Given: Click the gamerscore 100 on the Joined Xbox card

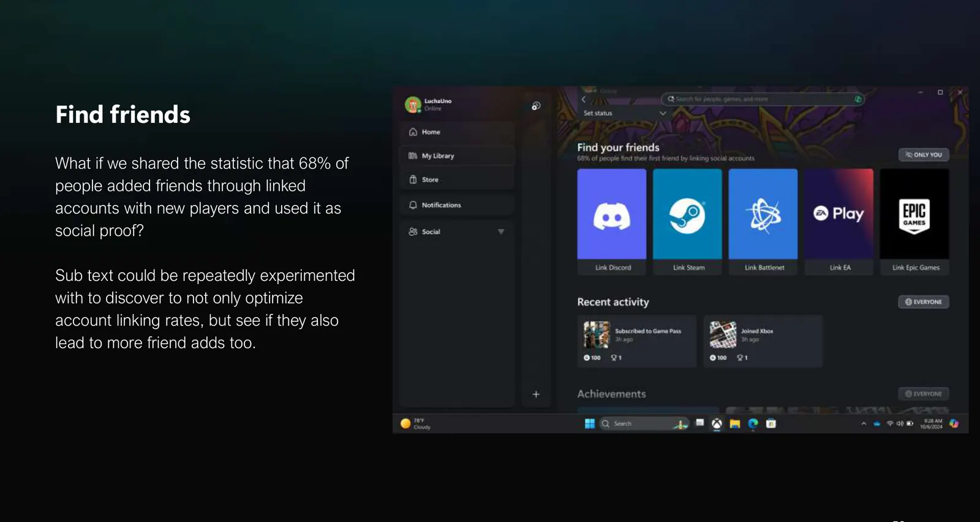Looking at the screenshot, I should [x=718, y=358].
